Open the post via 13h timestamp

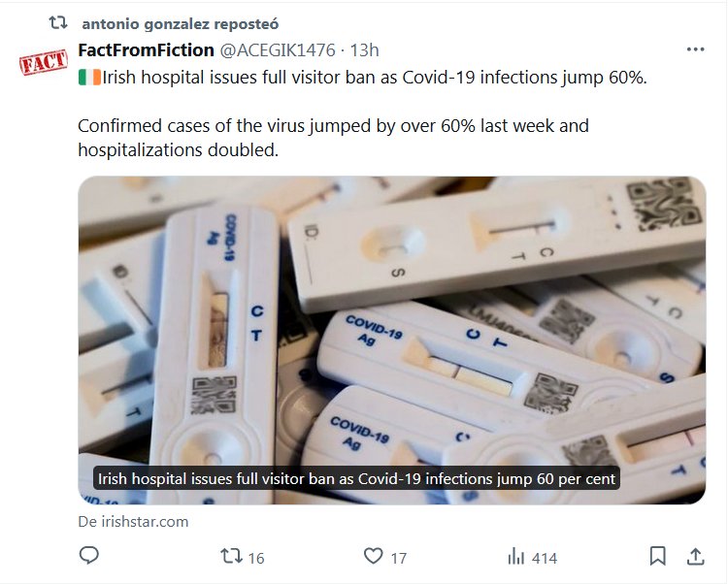coord(365,49)
